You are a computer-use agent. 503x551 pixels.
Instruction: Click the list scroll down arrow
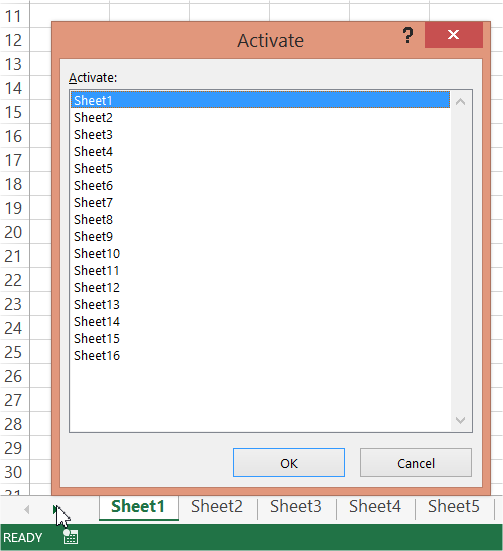tap(460, 420)
